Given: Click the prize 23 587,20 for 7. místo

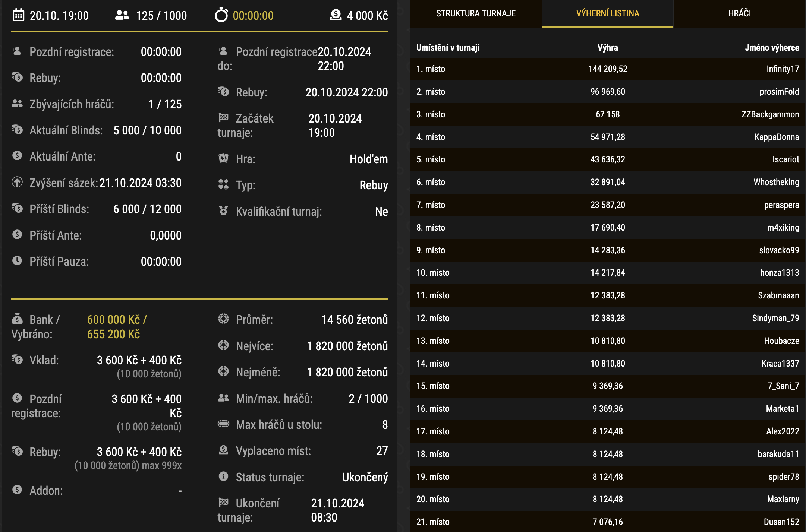Looking at the screenshot, I should (608, 205).
